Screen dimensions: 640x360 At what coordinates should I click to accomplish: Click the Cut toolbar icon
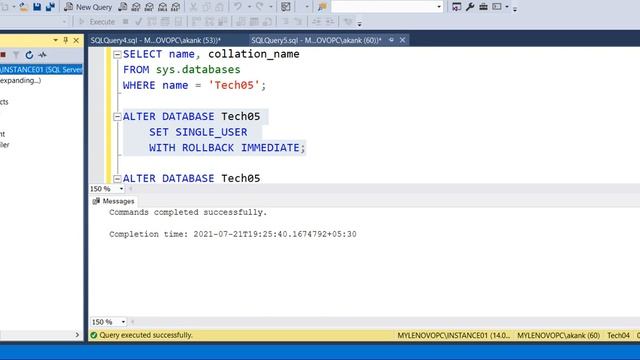click(x=193, y=7)
